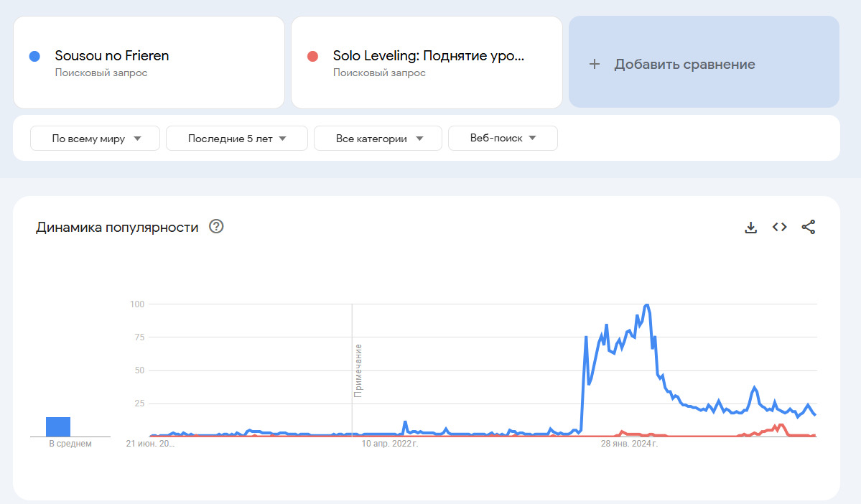This screenshot has height=504, width=861.
Task: Open help for Динамика популярности
Action: click(216, 227)
